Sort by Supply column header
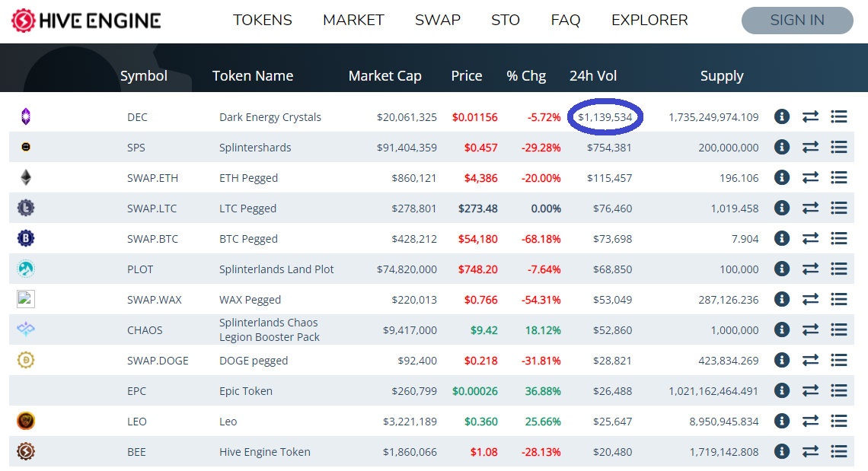 [x=722, y=76]
